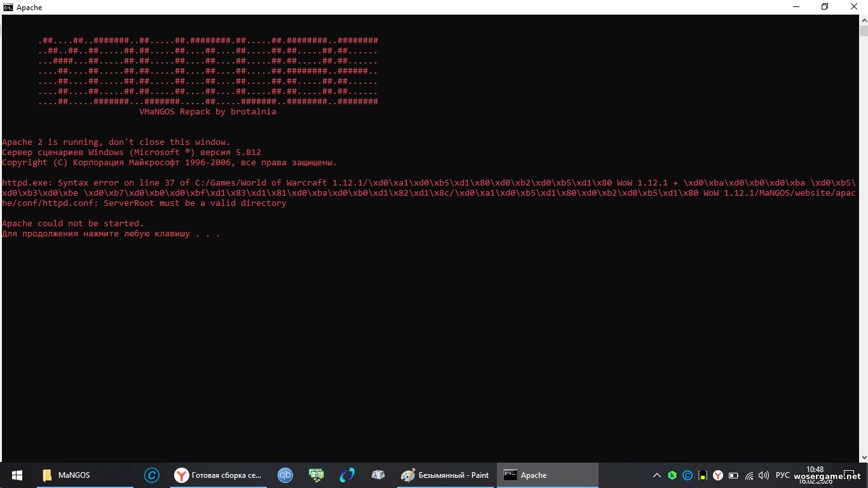Open the qBittorrent taskbar icon
This screenshot has width=868, height=488.
[x=285, y=475]
